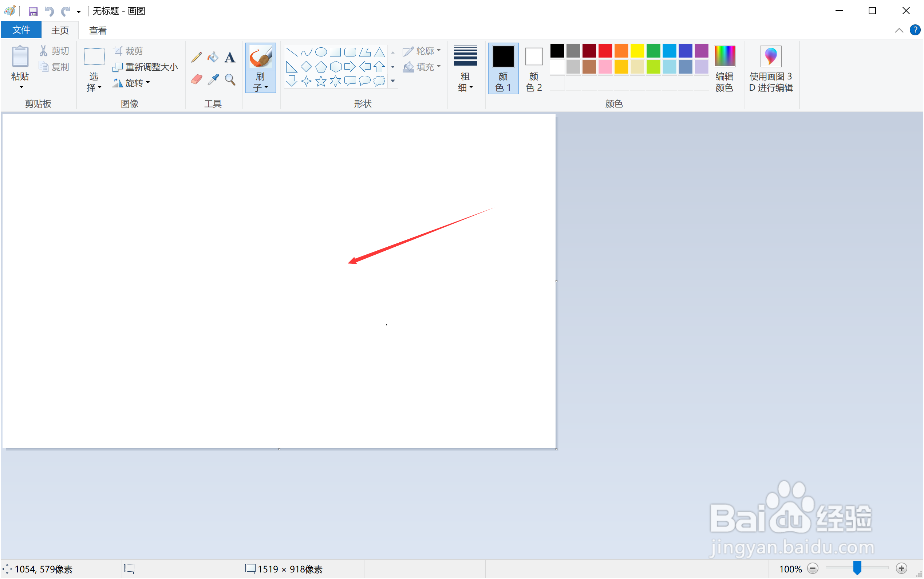Collapse the ribbon with the chevron

[x=899, y=30]
